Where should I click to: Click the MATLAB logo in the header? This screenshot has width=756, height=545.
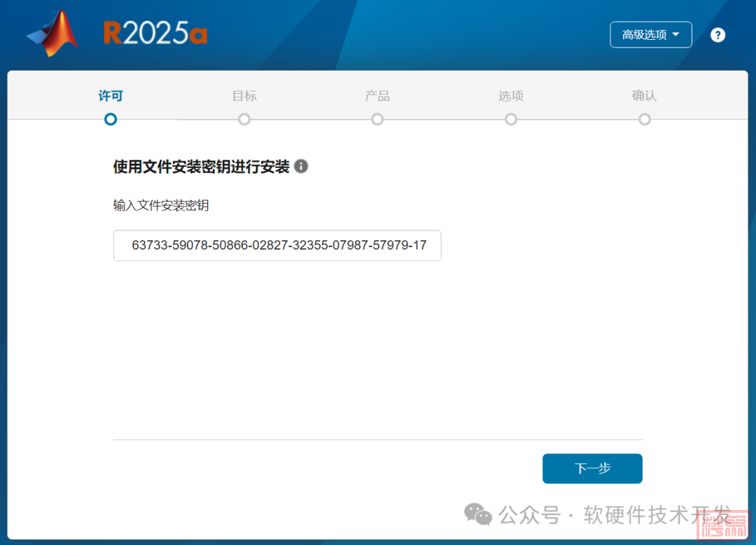point(55,34)
